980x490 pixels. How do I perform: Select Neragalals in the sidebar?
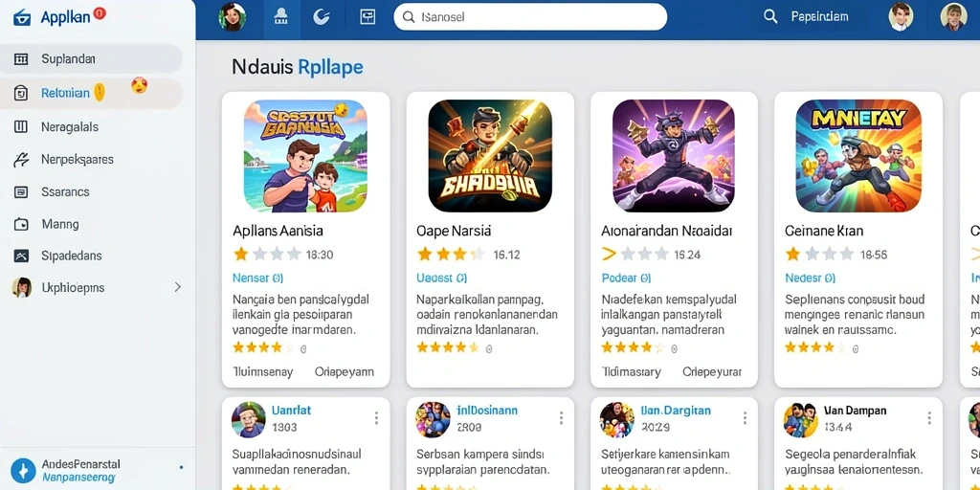click(91, 127)
